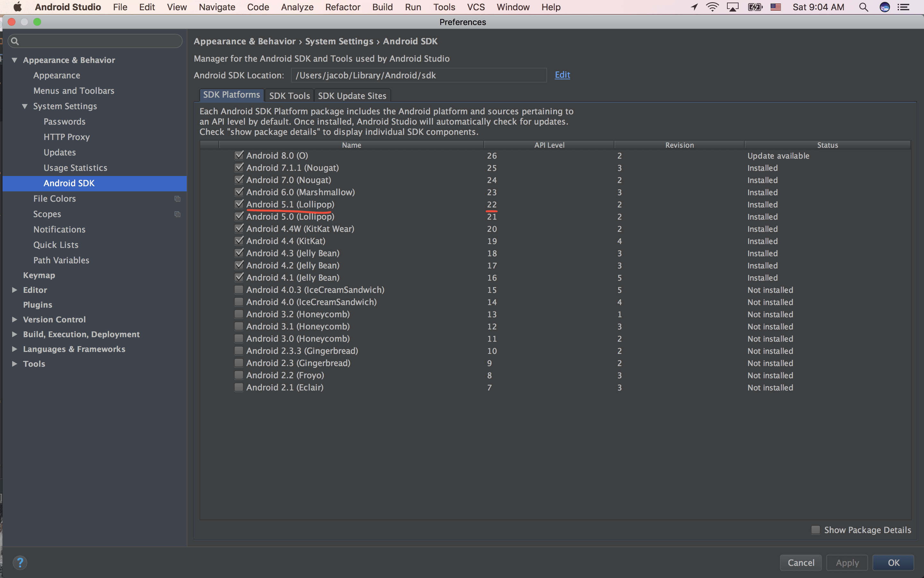Screen dimensions: 924x578
Task: Click the search magnifier in preferences search
Action: [x=15, y=41]
